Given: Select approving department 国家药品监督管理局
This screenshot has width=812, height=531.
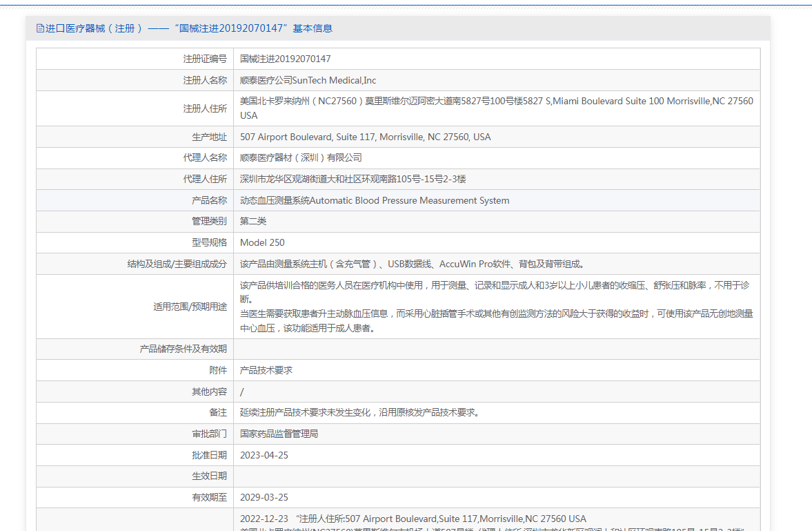Looking at the screenshot, I should tap(279, 434).
